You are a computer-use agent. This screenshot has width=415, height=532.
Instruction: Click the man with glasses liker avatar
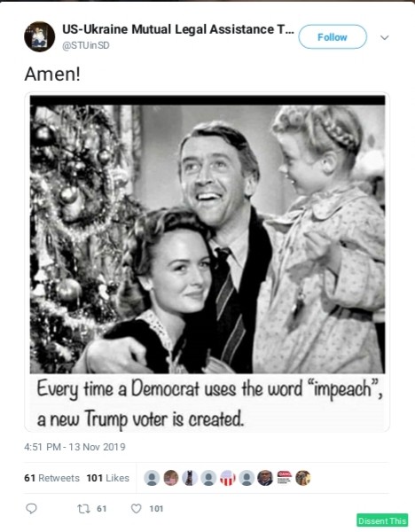(265, 478)
